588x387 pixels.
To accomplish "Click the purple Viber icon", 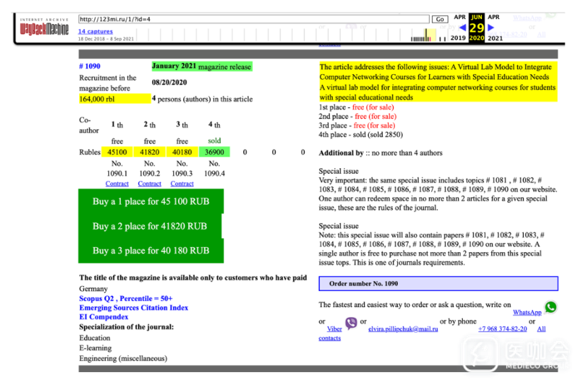I will point(351,323).
